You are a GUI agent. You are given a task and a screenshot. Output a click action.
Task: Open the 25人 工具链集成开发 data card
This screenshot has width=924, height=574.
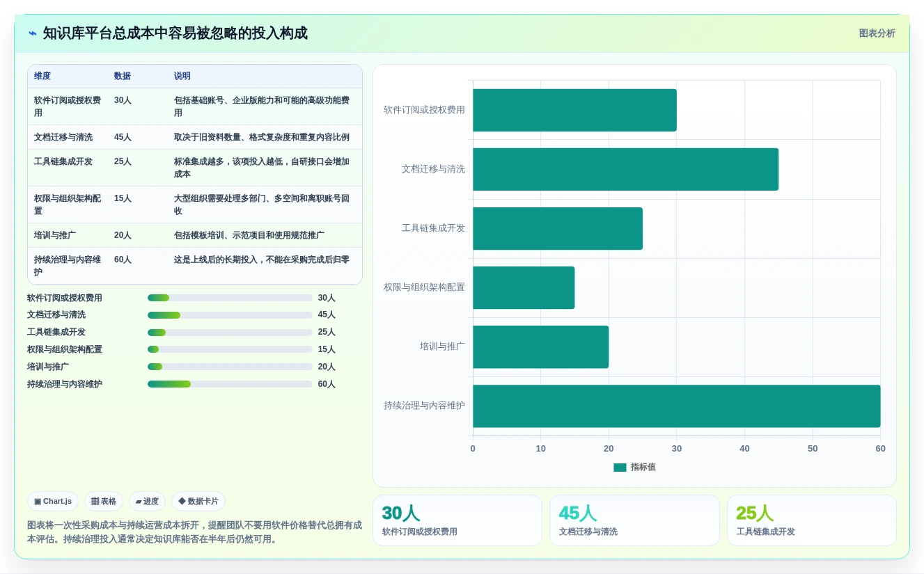[812, 520]
